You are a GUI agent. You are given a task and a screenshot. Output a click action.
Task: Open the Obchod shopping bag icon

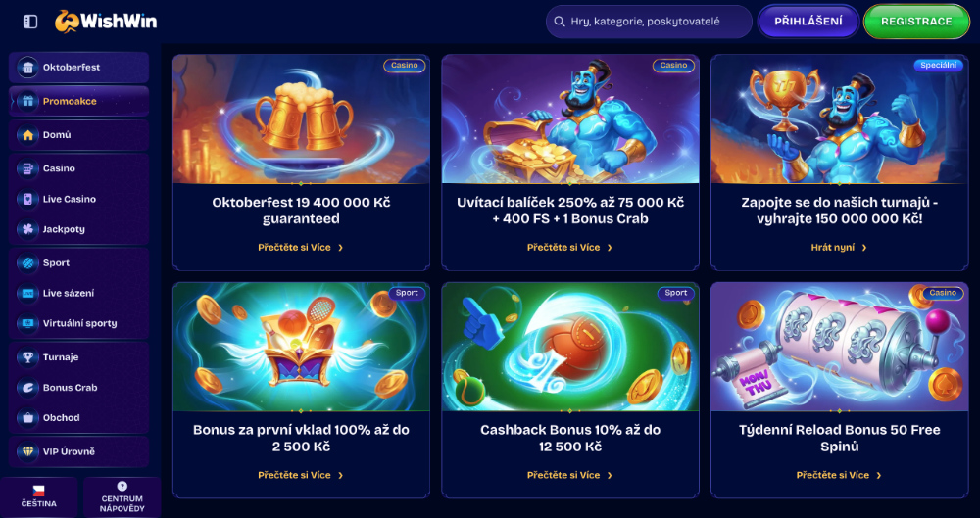(x=27, y=418)
